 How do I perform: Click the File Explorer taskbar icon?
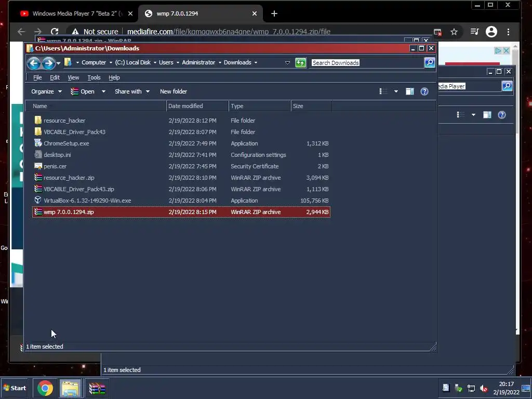pos(70,388)
